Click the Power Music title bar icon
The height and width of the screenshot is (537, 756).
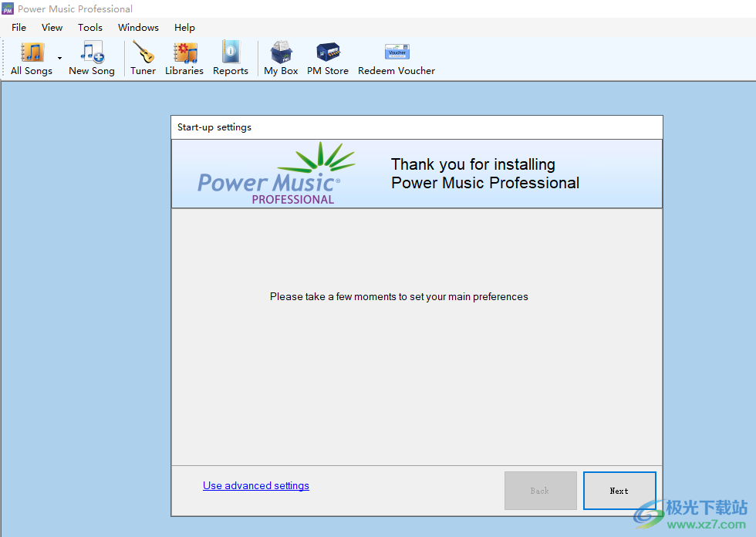point(8,8)
